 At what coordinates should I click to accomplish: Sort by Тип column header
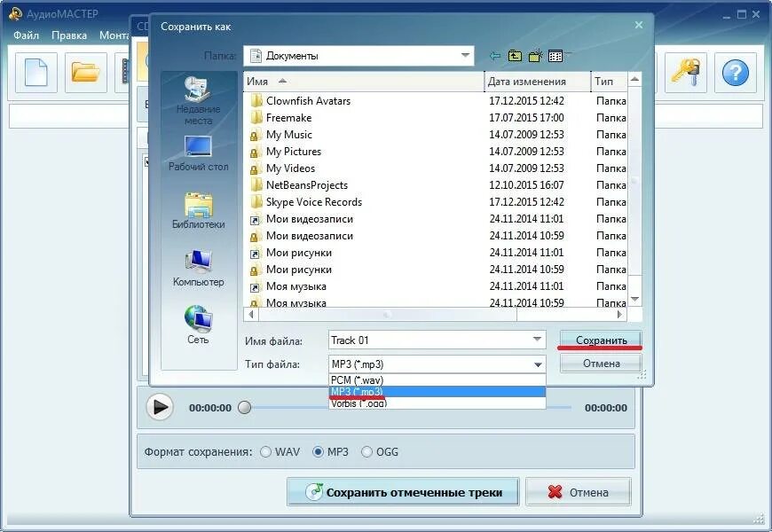click(x=609, y=82)
